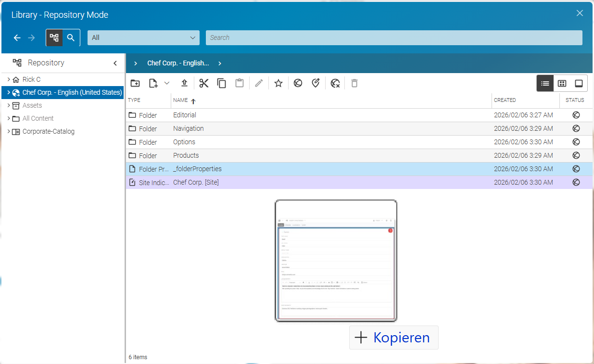Sort the list by Created column header
594x364 pixels.
click(505, 100)
